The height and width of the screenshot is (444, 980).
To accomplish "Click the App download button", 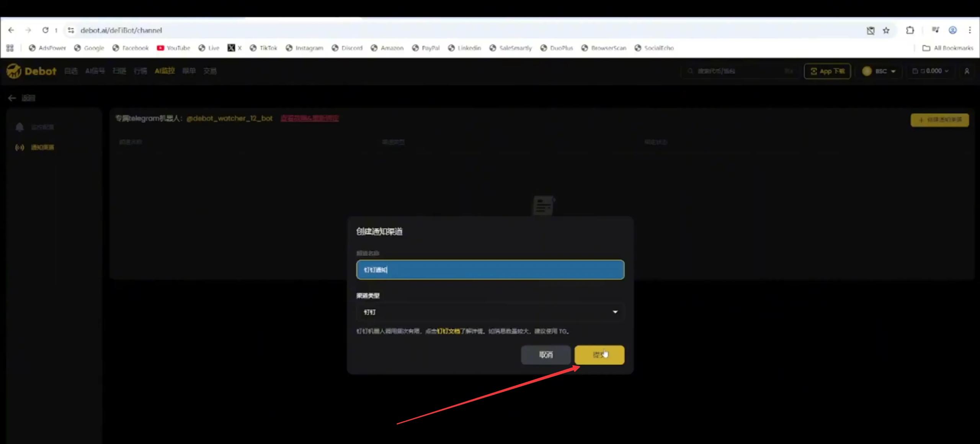I will click(827, 71).
